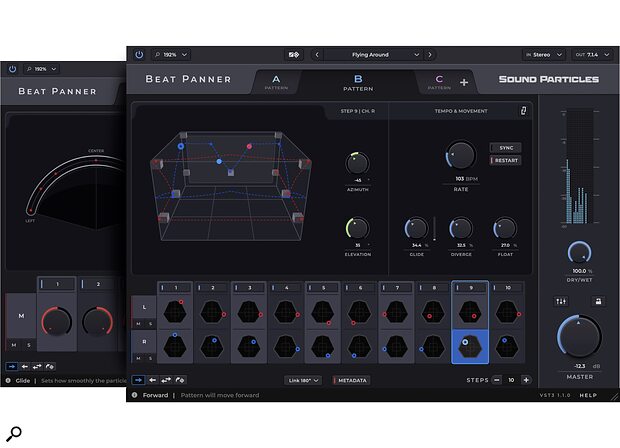620x448 pixels.
Task: Open the HELP link
Action: click(x=588, y=395)
